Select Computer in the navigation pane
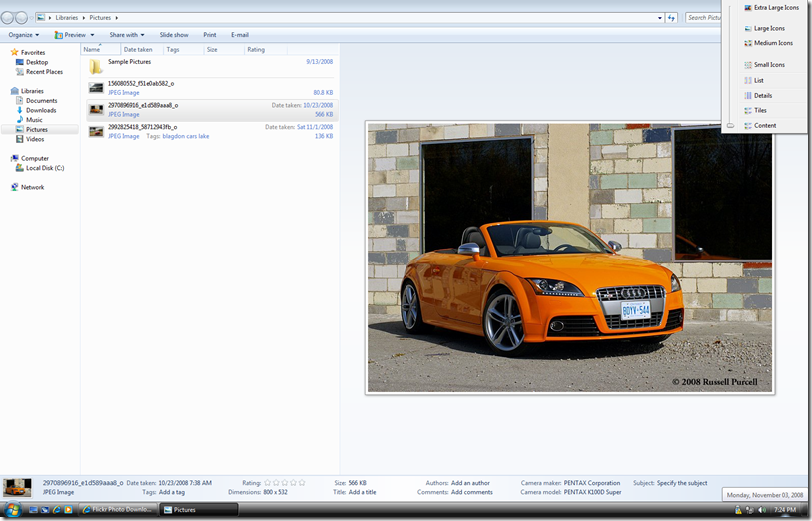 (30, 159)
